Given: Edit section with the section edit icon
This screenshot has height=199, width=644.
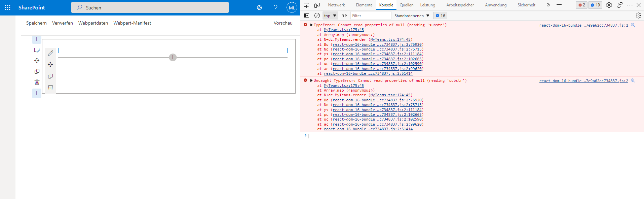Looking at the screenshot, I should coord(37,50).
